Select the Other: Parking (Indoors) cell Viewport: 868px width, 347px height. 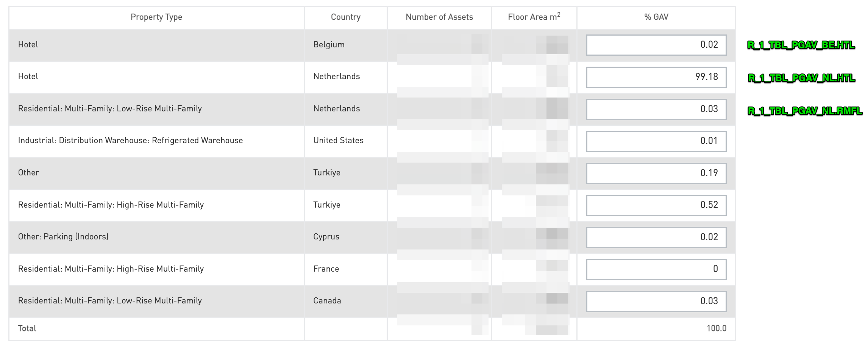pyautogui.click(x=63, y=237)
